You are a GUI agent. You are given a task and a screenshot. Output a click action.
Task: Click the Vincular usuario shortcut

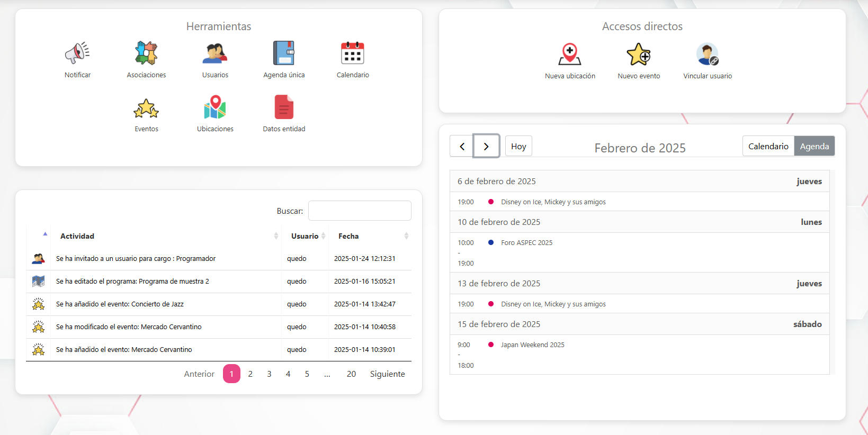(708, 55)
